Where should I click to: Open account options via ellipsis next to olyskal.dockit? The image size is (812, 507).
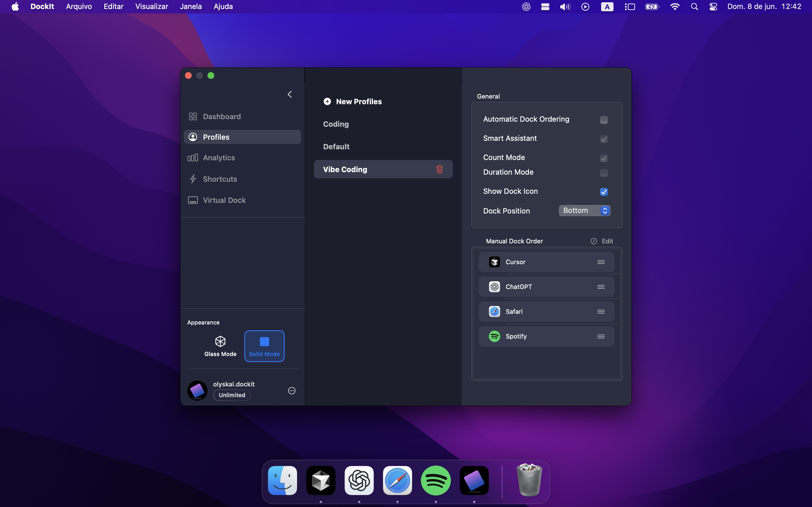(291, 391)
